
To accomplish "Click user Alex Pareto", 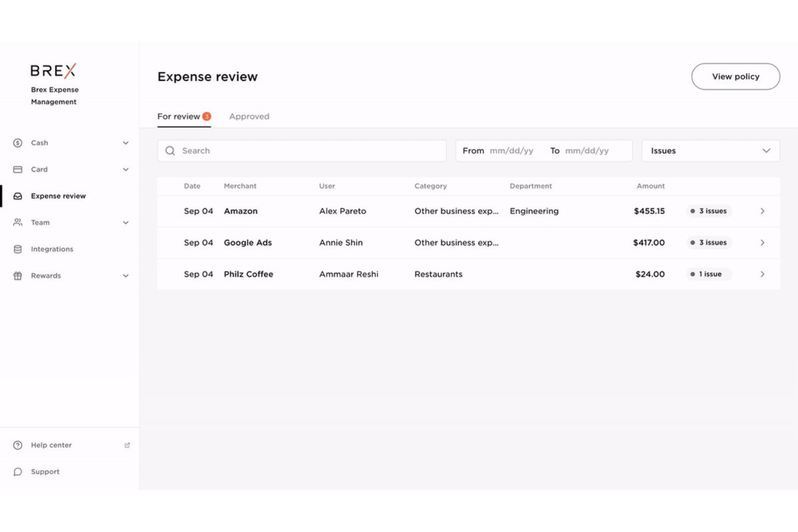I will pos(342,211).
